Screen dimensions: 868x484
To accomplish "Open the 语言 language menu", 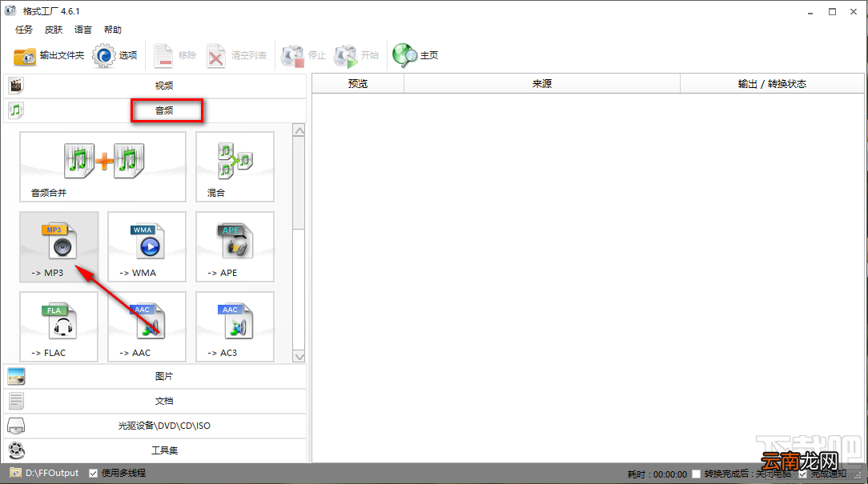I will pyautogui.click(x=83, y=30).
